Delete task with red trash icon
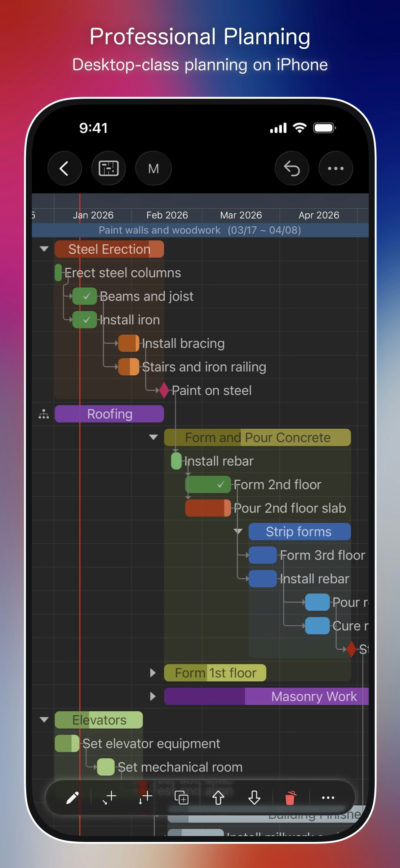Viewport: 400px width, 868px height. (x=290, y=798)
